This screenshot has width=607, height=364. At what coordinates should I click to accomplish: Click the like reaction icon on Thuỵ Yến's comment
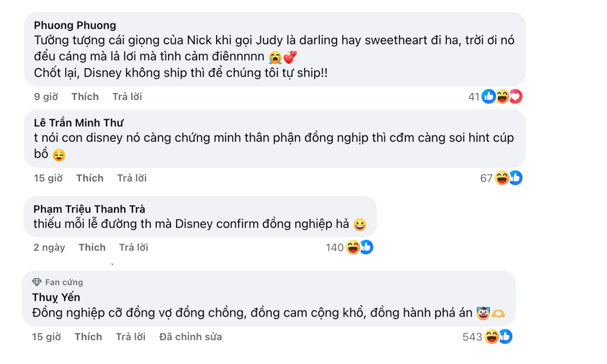[x=505, y=337]
